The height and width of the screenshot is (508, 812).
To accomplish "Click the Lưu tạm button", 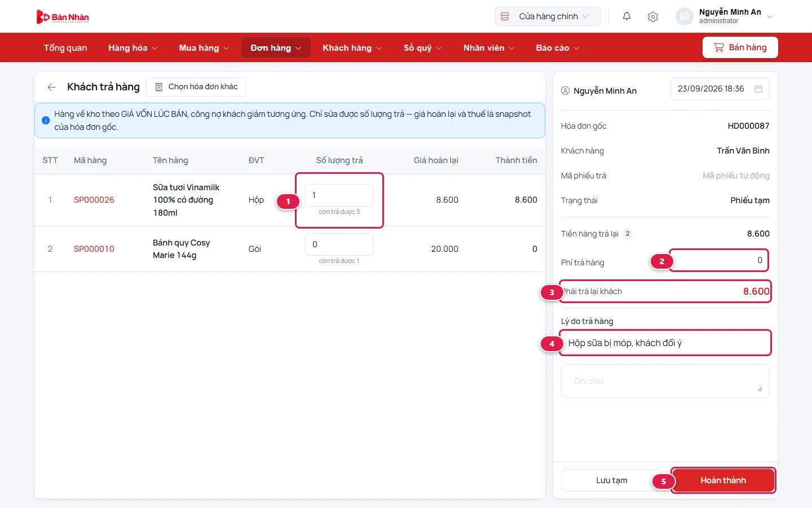I will tap(611, 480).
